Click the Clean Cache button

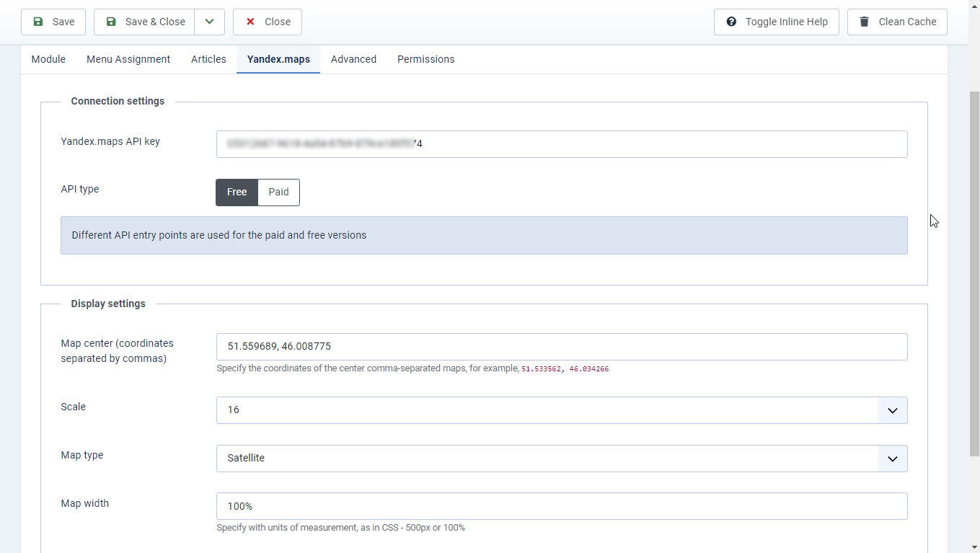point(897,22)
